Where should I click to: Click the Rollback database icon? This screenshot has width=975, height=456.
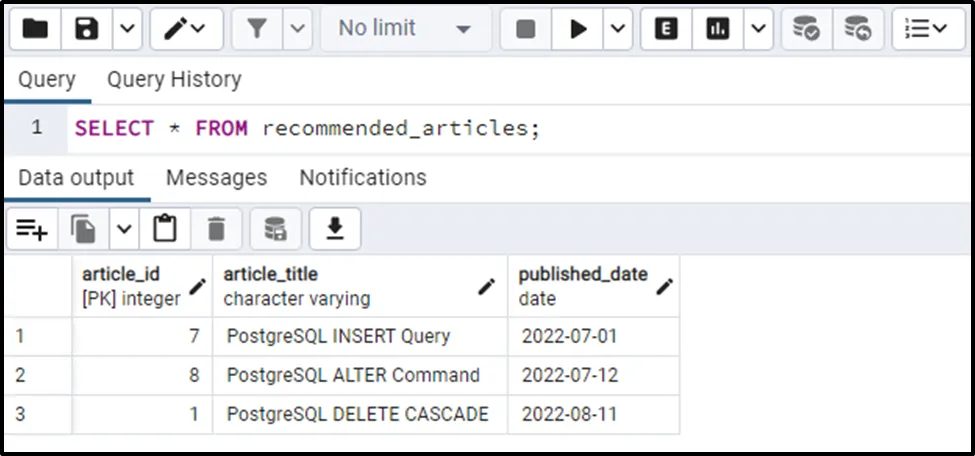point(857,30)
